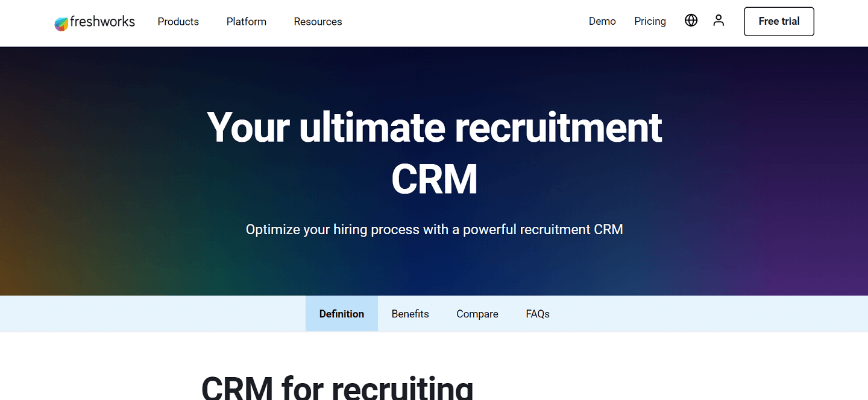Click Platform in the navigation bar

pyautogui.click(x=246, y=22)
